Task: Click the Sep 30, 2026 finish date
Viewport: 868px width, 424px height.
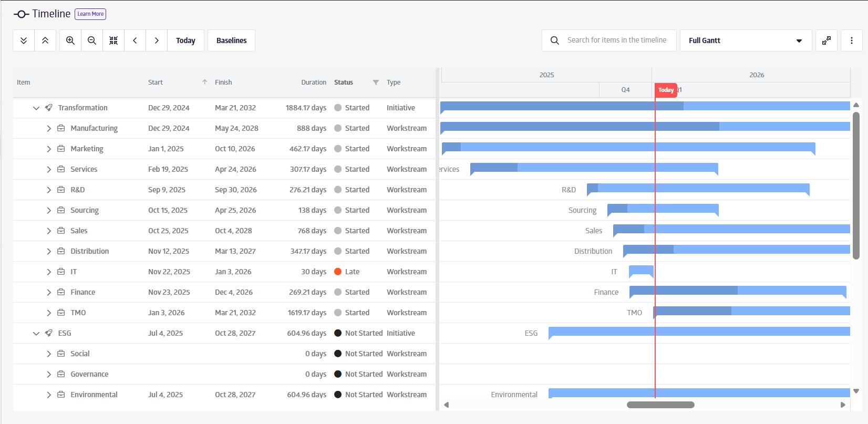Action: click(x=236, y=190)
